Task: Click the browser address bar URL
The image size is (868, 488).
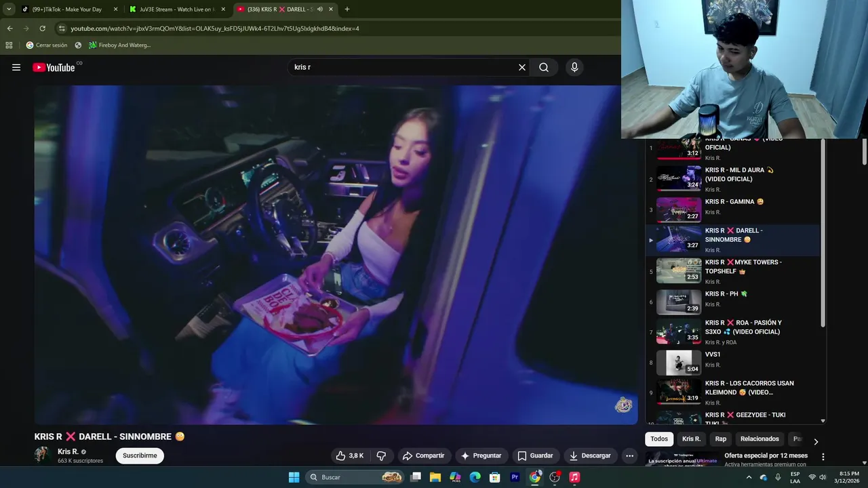Action: (215, 28)
